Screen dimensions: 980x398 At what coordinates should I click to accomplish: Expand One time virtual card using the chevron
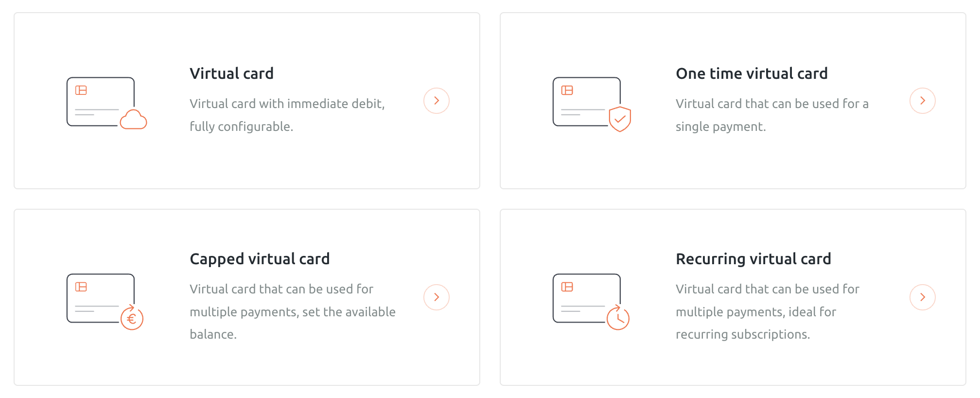pos(923,100)
